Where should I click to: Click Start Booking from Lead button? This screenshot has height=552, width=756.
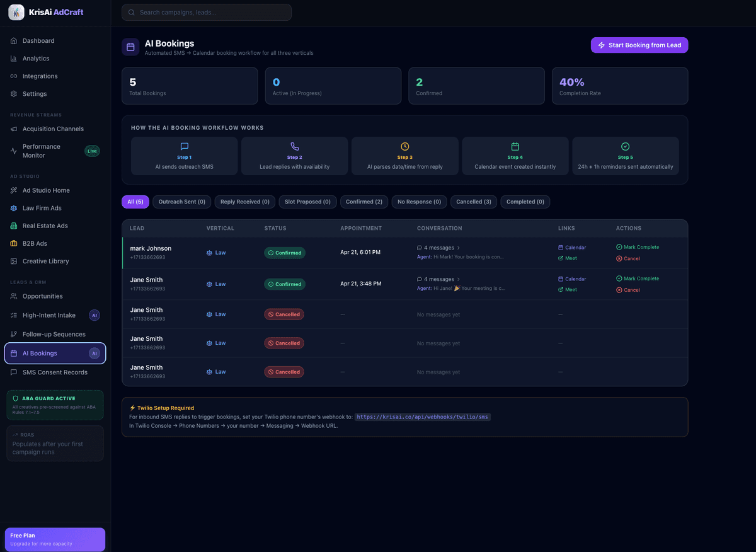pyautogui.click(x=639, y=45)
